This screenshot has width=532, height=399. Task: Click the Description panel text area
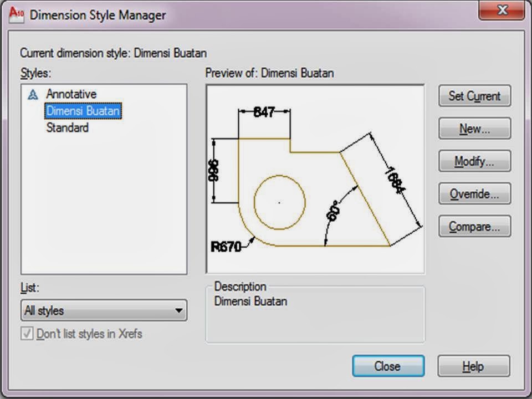click(315, 313)
